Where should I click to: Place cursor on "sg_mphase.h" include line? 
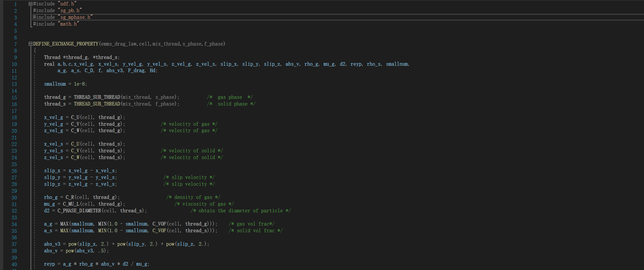coord(75,17)
